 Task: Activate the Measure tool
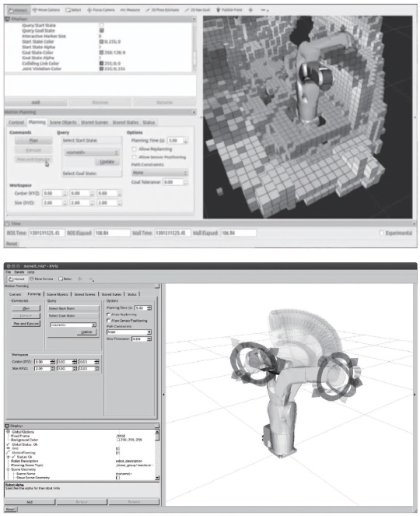click(130, 10)
